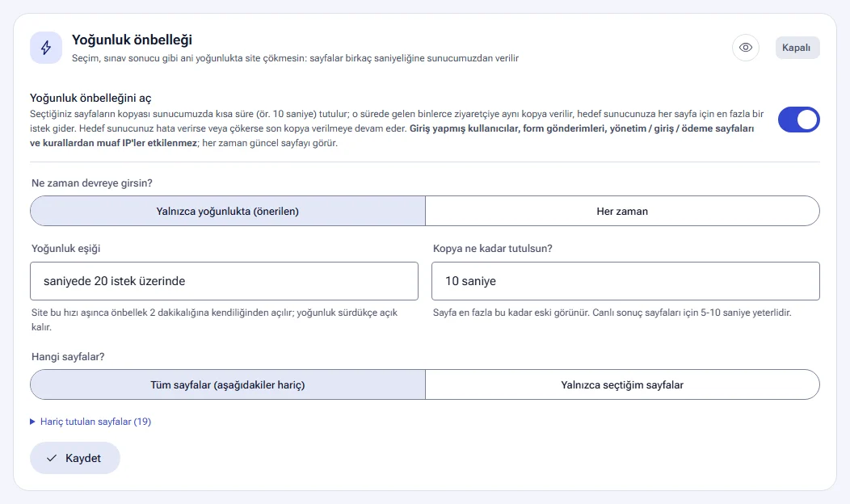Click the Yoğunluk önbelleğini aç heading text
The width and height of the screenshot is (850, 504).
90,98
